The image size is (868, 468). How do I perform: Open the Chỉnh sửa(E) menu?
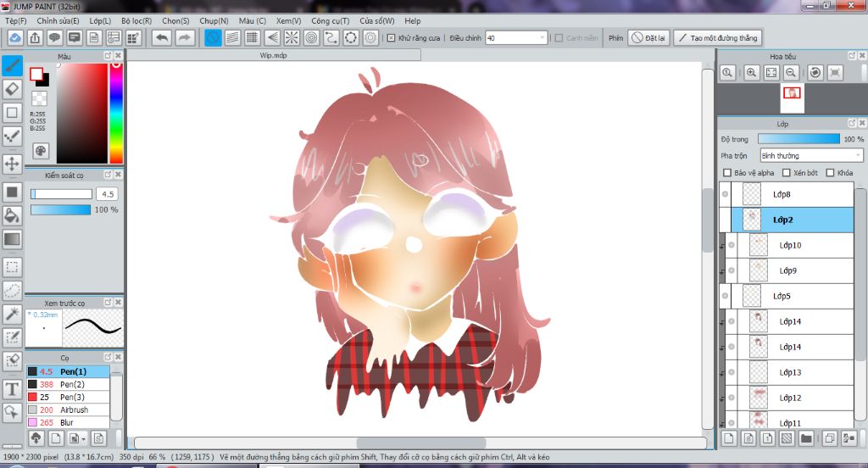[x=58, y=20]
